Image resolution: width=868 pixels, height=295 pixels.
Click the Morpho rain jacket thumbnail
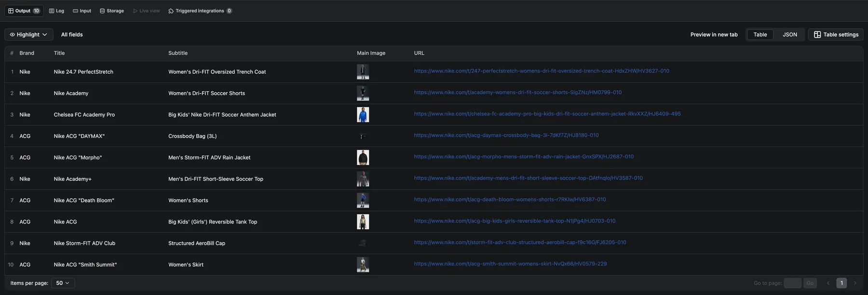pos(363,157)
